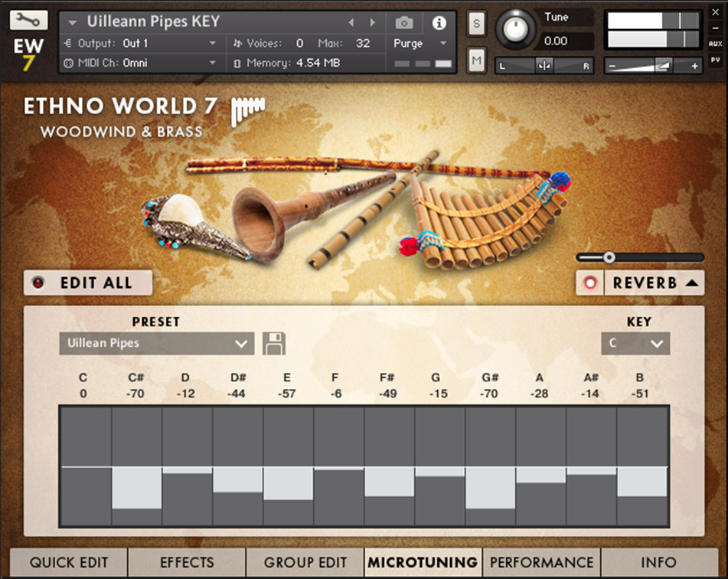Viewport: 728px width, 579px height.
Task: Select the Microtuning tab
Action: click(x=423, y=562)
